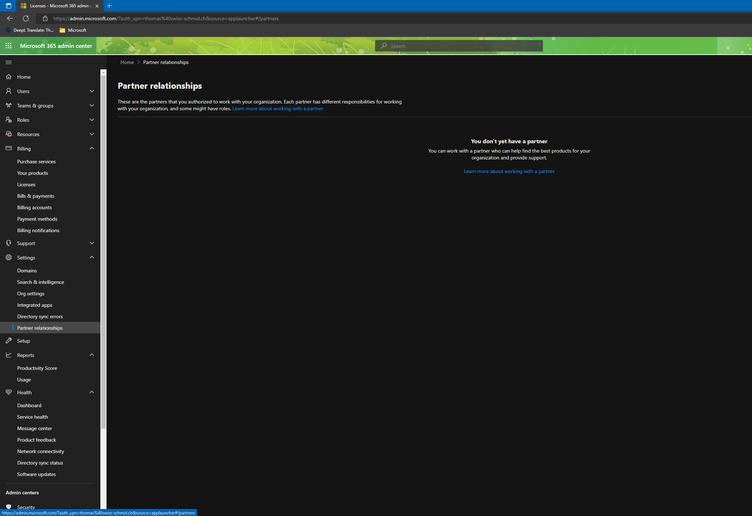752x516 pixels.
Task: Open the DeepL Translate bookmark
Action: tap(29, 30)
